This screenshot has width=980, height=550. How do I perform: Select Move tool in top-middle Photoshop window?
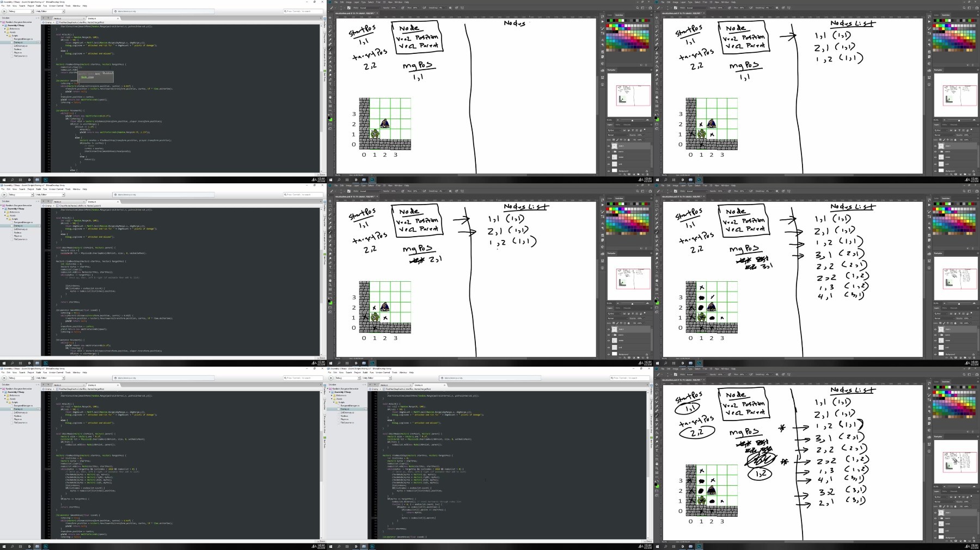(330, 17)
